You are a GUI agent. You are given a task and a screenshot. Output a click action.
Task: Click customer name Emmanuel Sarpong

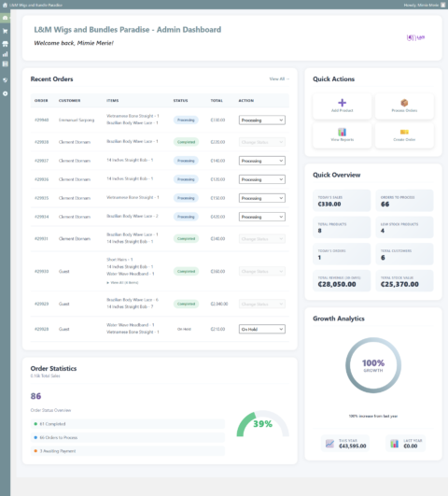click(77, 120)
